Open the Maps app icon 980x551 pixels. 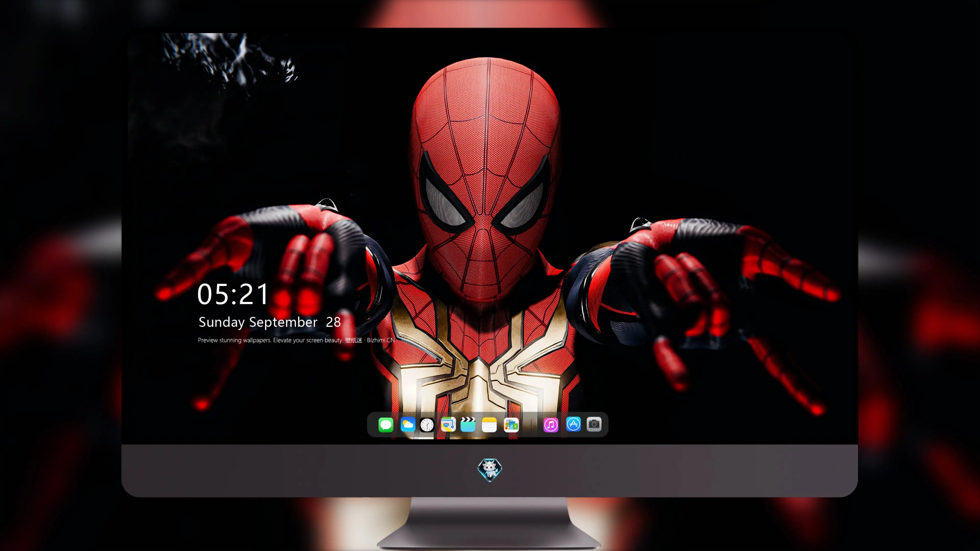click(448, 424)
